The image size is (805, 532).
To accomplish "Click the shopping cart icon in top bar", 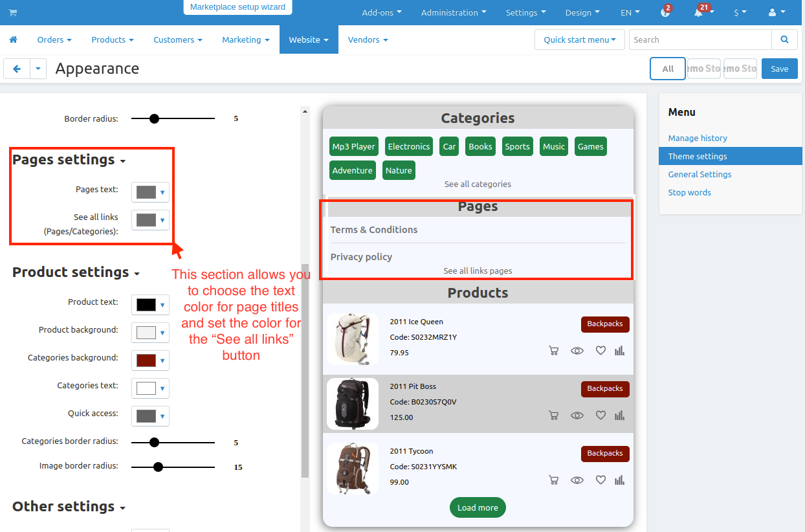I will [13, 12].
